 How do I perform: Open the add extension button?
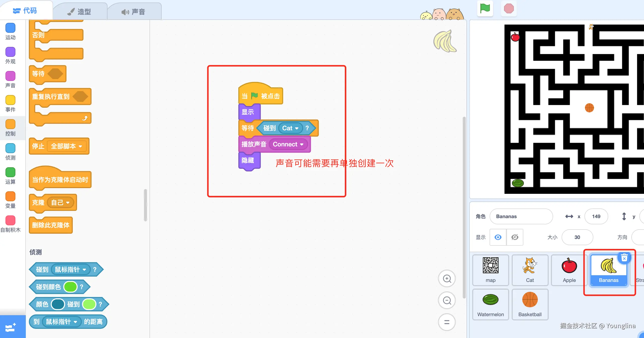pos(10,327)
